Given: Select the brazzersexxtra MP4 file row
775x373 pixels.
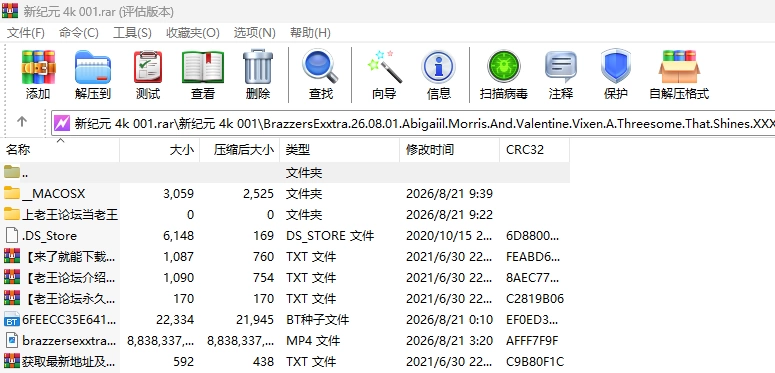Looking at the screenshot, I should point(285,340).
